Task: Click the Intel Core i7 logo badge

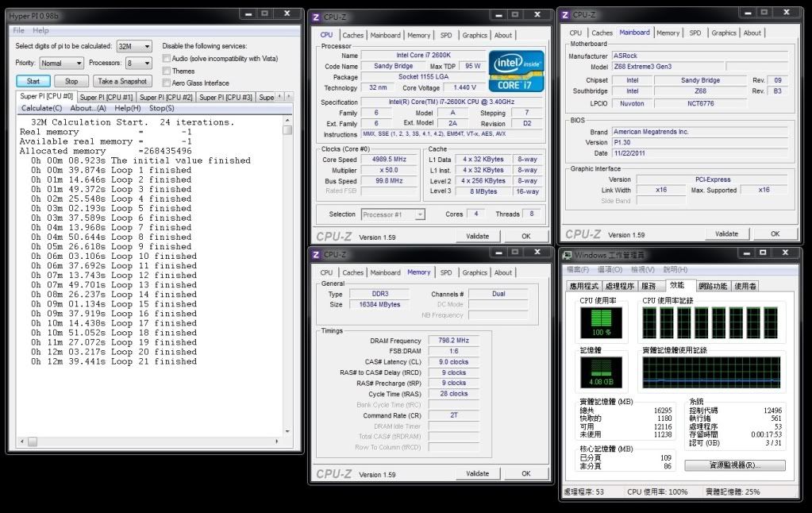Action: pyautogui.click(x=516, y=71)
